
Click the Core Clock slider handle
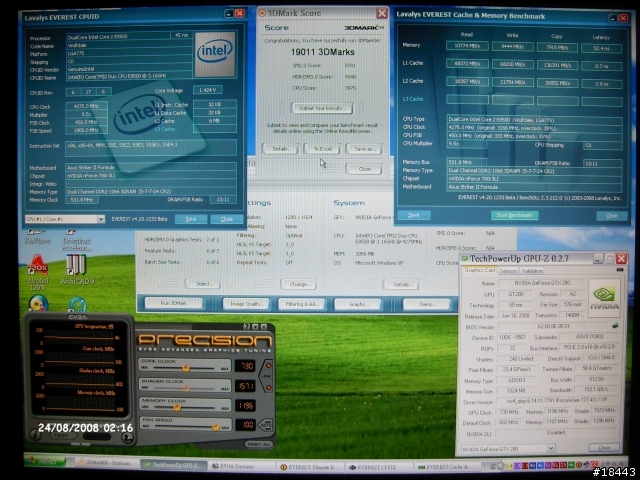tap(185, 368)
